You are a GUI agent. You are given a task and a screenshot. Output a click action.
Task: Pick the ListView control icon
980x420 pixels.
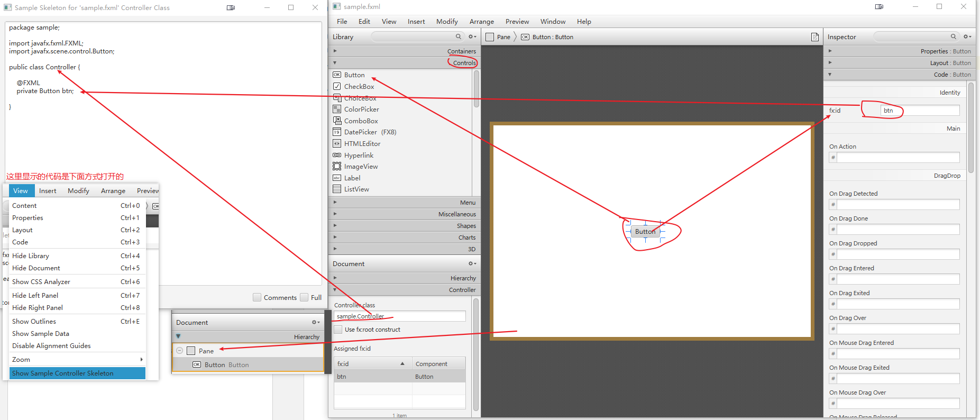[x=336, y=189]
